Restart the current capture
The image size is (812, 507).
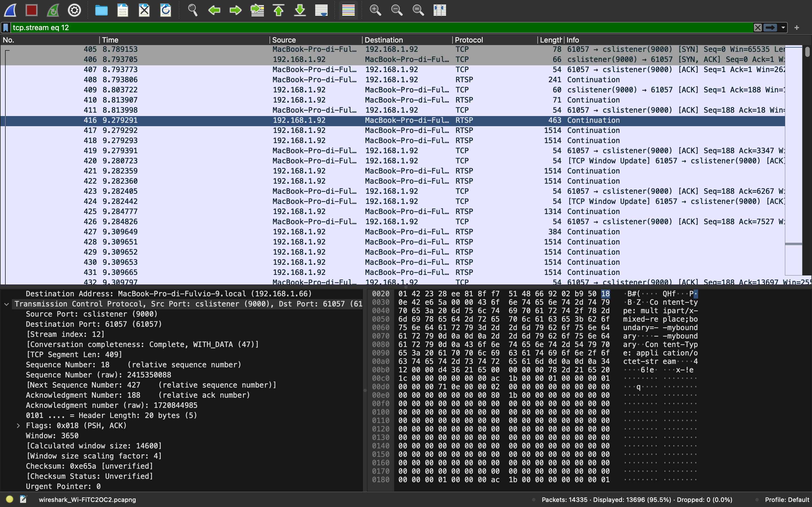point(53,10)
